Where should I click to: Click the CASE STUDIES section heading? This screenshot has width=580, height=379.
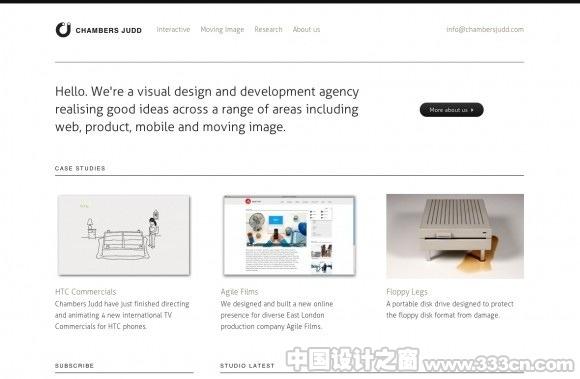(80, 168)
